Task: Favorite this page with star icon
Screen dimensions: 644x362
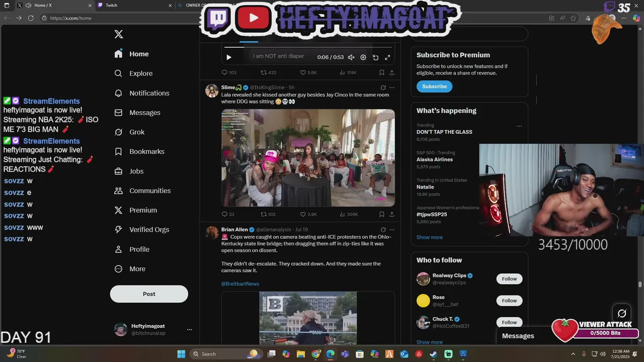Action: pyautogui.click(x=573, y=18)
